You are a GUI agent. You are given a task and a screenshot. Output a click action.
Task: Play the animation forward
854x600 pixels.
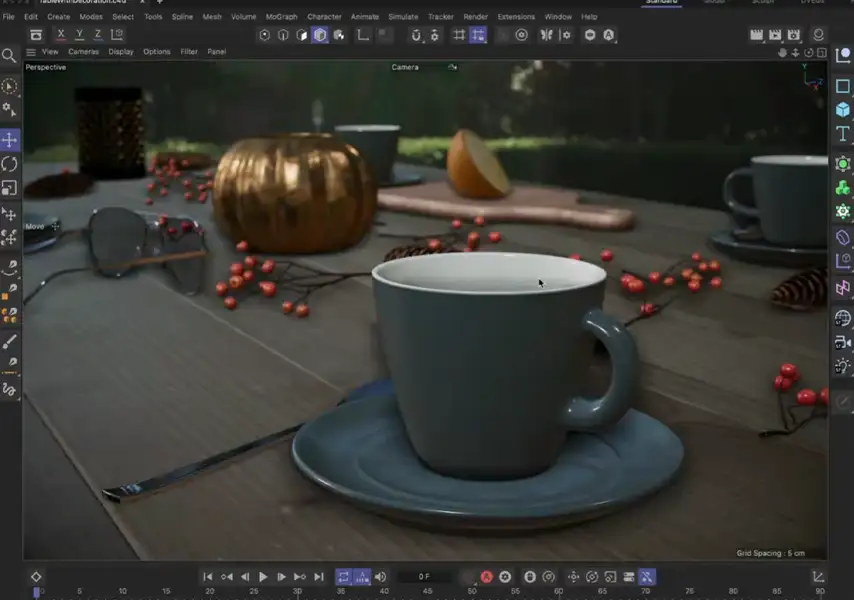pos(264,576)
